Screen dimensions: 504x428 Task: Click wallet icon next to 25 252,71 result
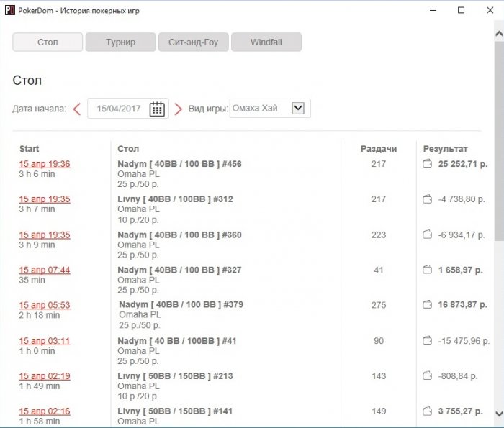pos(428,164)
